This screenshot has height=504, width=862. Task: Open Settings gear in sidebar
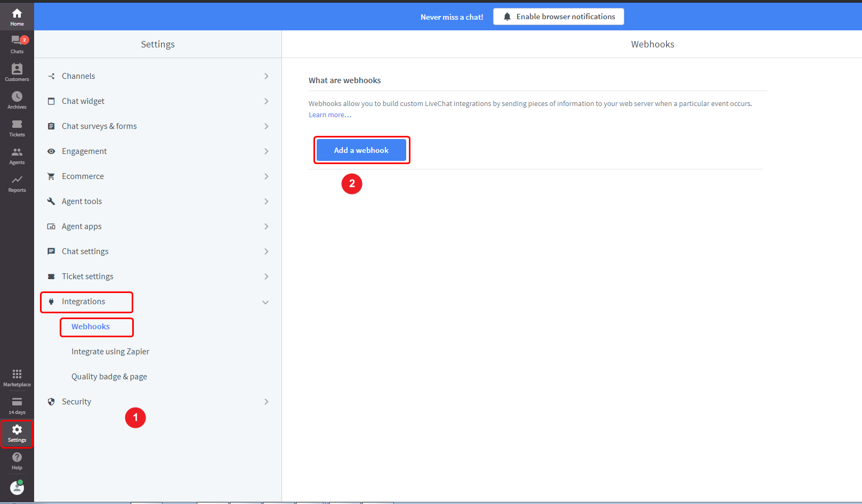17,434
